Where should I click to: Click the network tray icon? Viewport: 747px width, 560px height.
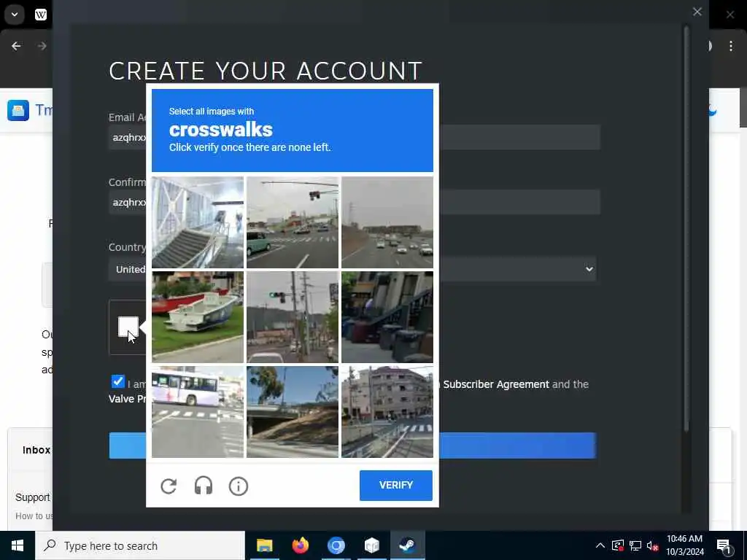(635, 545)
